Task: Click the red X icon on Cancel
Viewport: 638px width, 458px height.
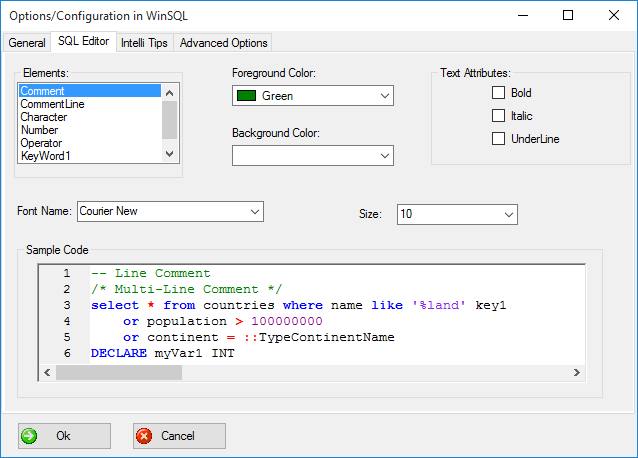Action: (x=144, y=436)
